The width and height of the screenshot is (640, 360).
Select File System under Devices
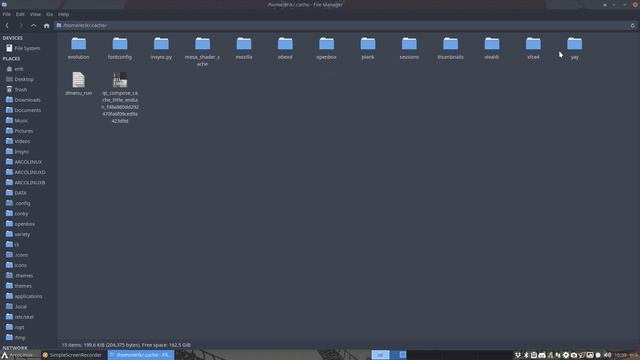tap(27, 48)
